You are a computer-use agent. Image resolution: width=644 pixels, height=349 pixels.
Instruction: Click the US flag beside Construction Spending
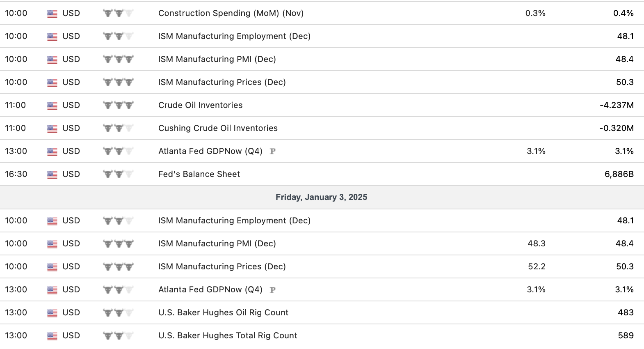click(x=52, y=14)
